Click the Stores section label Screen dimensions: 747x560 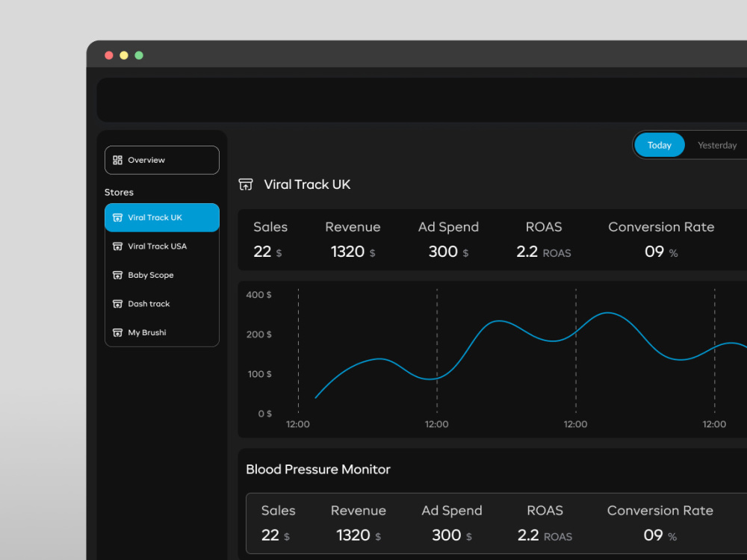click(119, 193)
